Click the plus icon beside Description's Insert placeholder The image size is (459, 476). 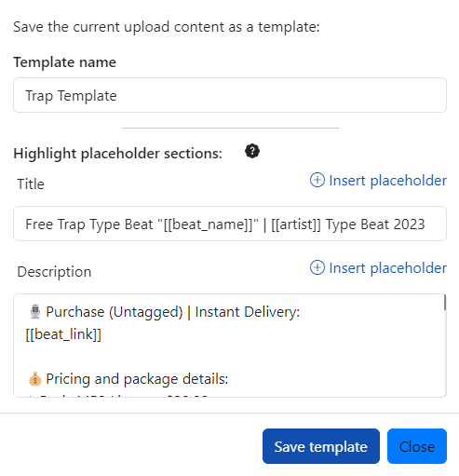pyautogui.click(x=317, y=267)
